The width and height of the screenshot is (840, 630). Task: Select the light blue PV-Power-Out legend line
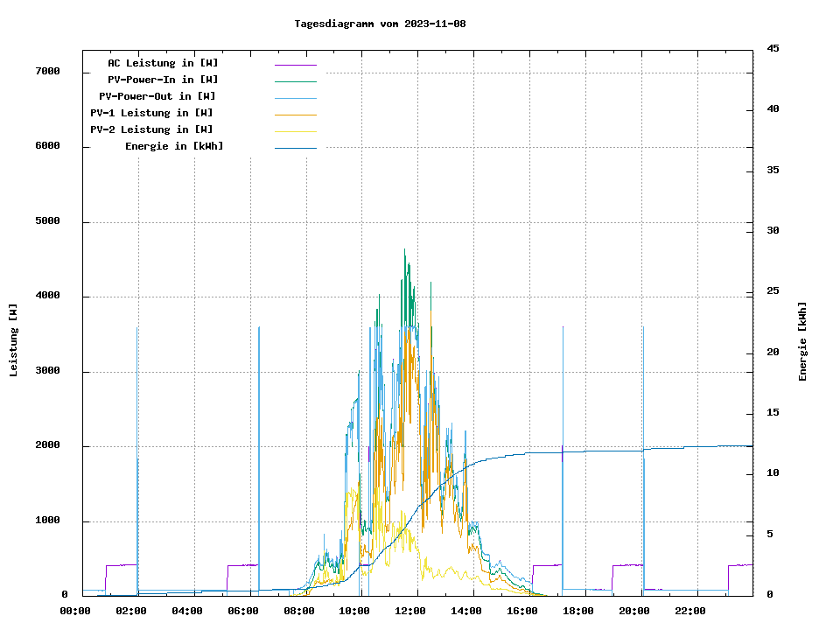click(295, 97)
